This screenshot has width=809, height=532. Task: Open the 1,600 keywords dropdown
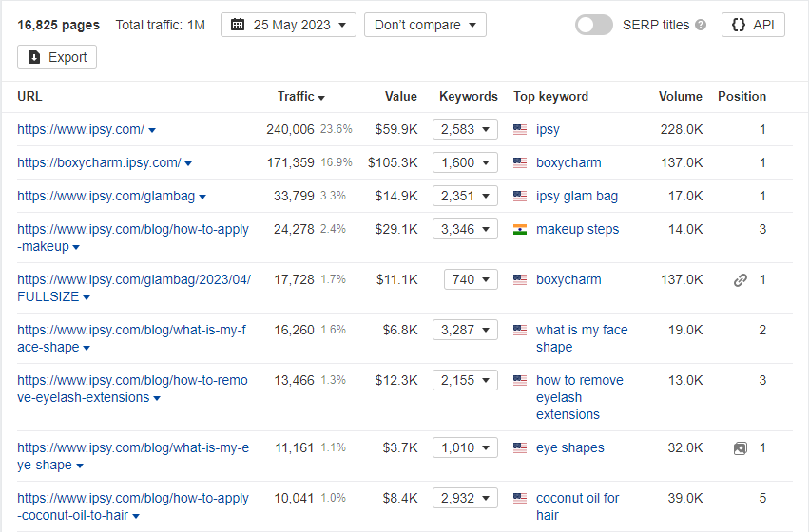coord(465,162)
